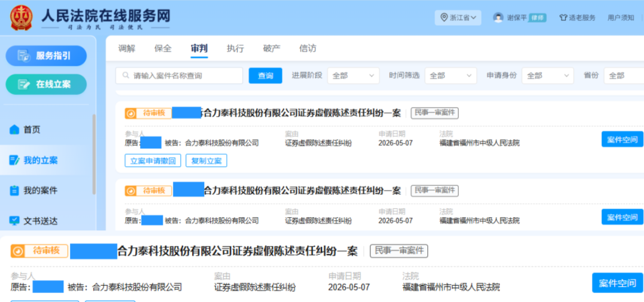Expand the 时间筛选 dropdown

[x=451, y=75]
